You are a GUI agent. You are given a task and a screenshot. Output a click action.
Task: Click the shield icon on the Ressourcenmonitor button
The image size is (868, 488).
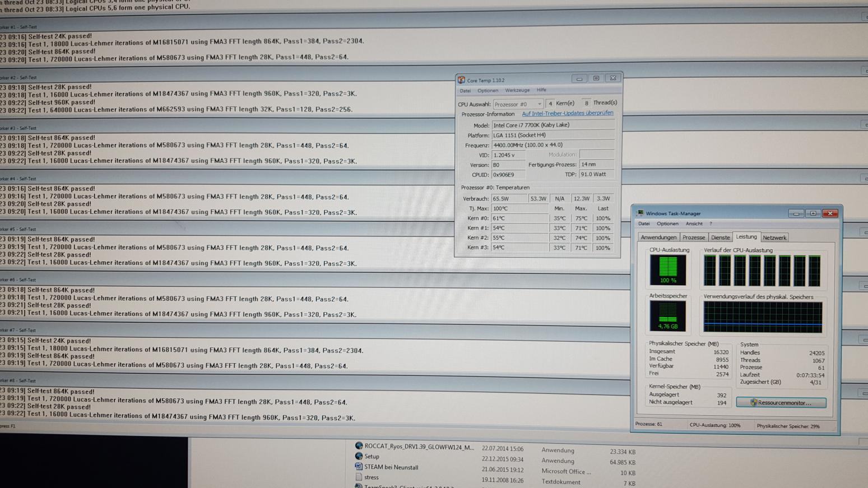click(754, 402)
